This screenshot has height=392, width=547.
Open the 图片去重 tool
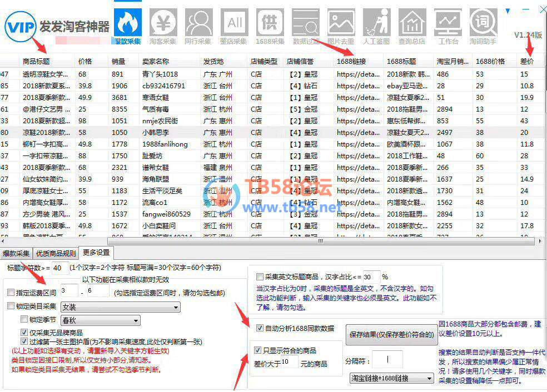[x=341, y=27]
